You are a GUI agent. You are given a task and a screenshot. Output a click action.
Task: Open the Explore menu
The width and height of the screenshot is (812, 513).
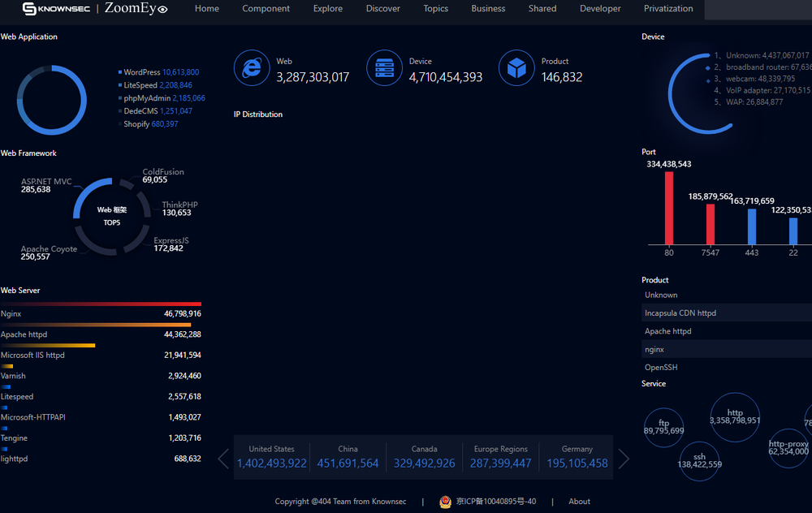coord(328,8)
